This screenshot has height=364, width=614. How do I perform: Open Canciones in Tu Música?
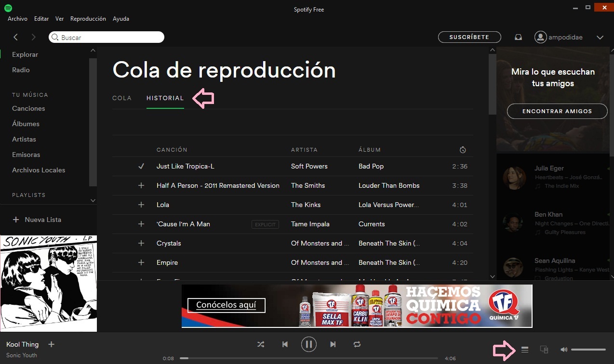click(x=28, y=108)
